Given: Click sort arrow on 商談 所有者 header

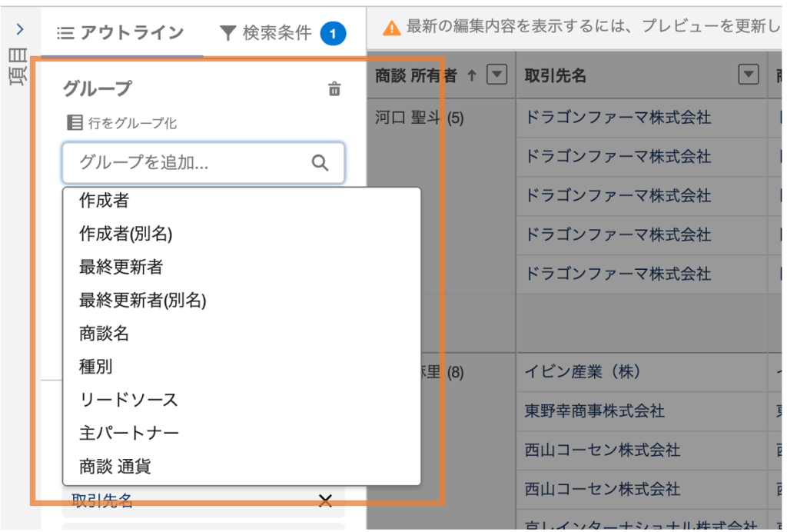Looking at the screenshot, I should (x=472, y=75).
